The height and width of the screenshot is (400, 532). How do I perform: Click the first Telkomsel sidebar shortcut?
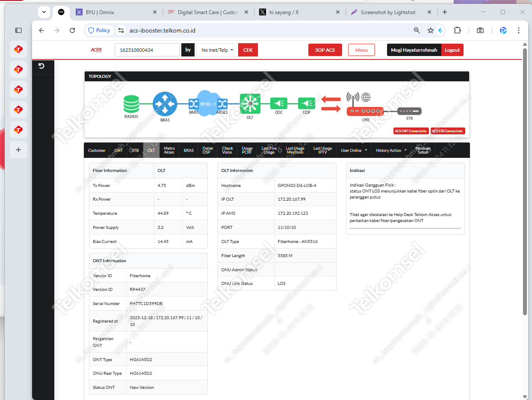click(18, 50)
